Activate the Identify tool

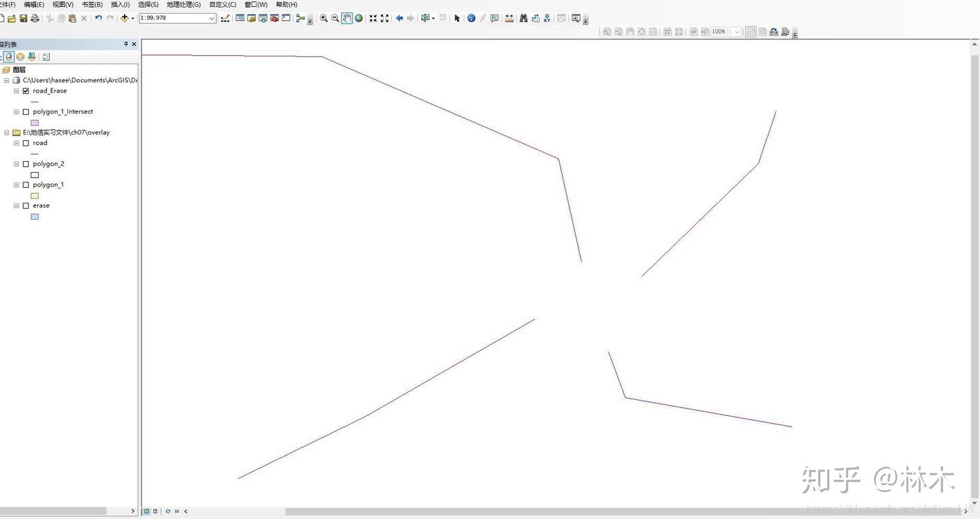(471, 18)
